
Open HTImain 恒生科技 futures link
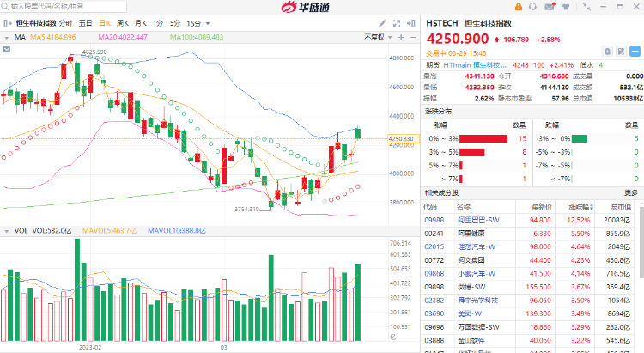(x=475, y=65)
